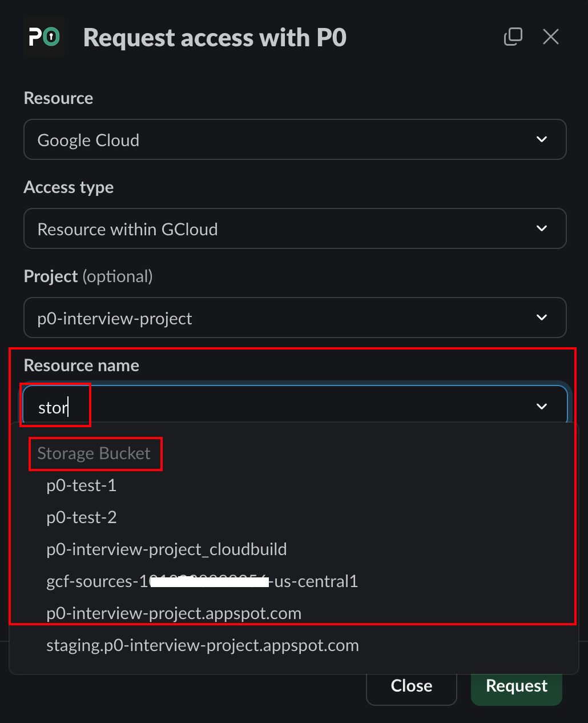Click the chevron arrow beside Google Cloud
The width and height of the screenshot is (588, 723).
(542, 139)
